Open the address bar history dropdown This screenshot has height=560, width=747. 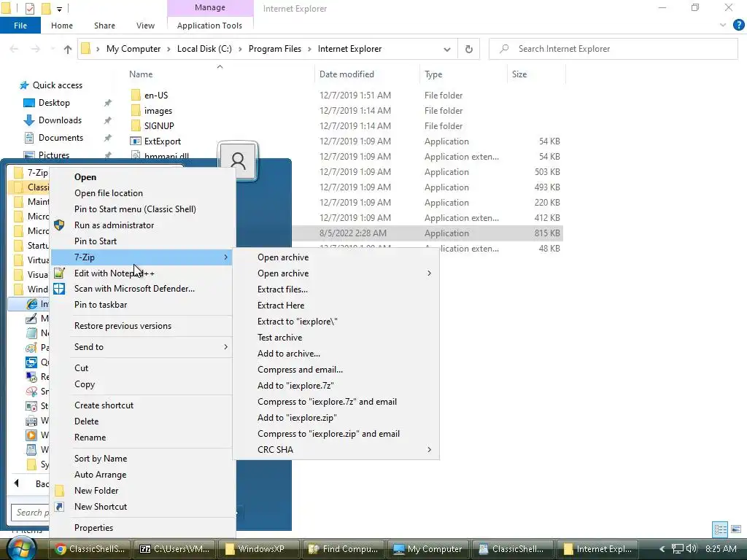(447, 49)
